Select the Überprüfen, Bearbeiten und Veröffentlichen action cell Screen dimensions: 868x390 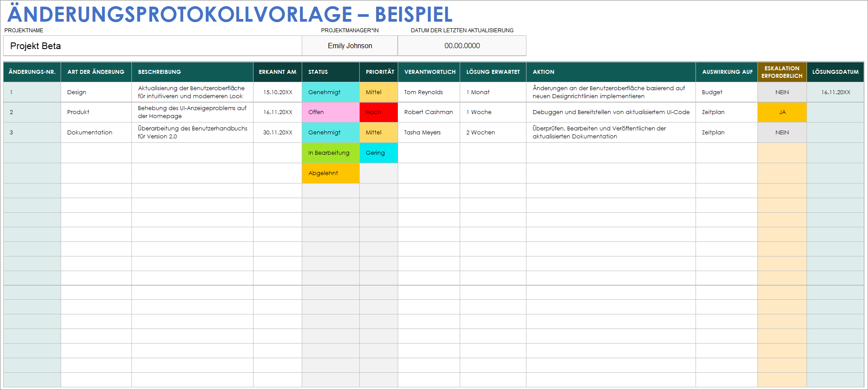click(x=611, y=133)
